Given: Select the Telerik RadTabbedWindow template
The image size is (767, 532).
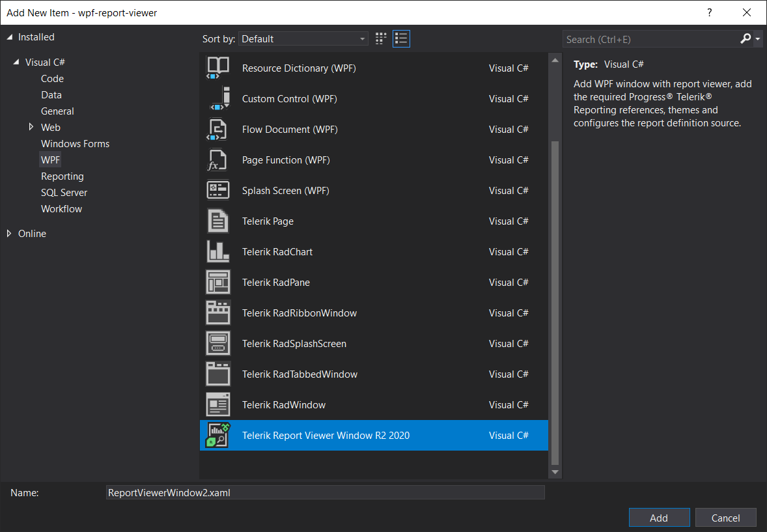Looking at the screenshot, I should (374, 374).
